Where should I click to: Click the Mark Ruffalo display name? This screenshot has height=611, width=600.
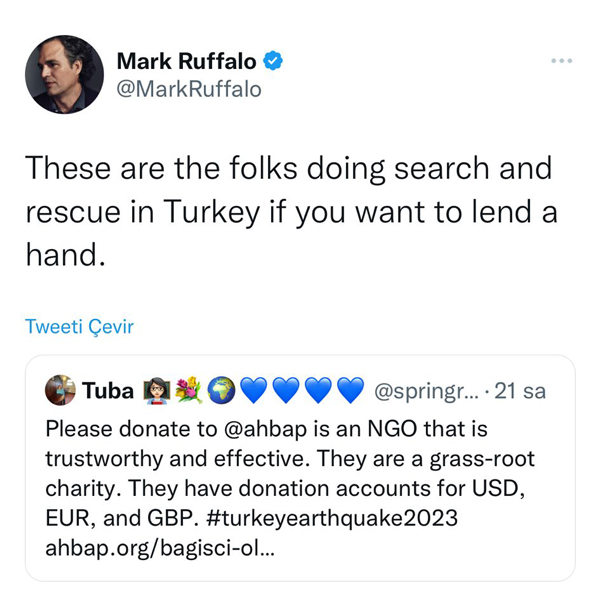coord(187,61)
